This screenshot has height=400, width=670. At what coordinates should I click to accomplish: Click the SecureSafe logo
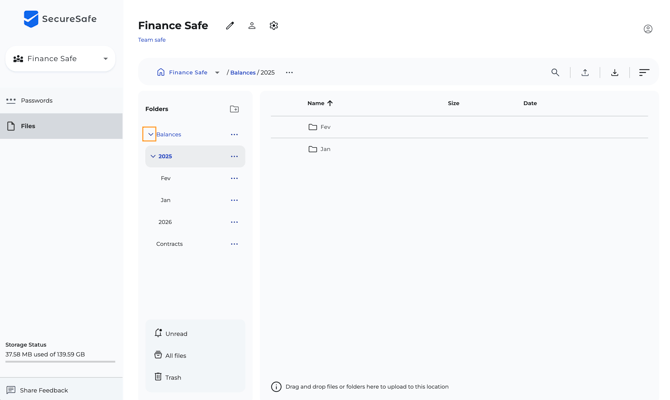(60, 19)
